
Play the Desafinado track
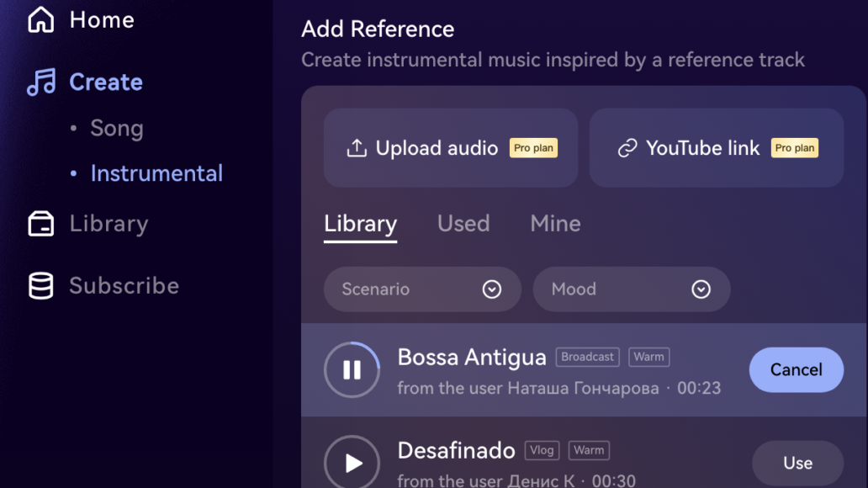(x=352, y=462)
